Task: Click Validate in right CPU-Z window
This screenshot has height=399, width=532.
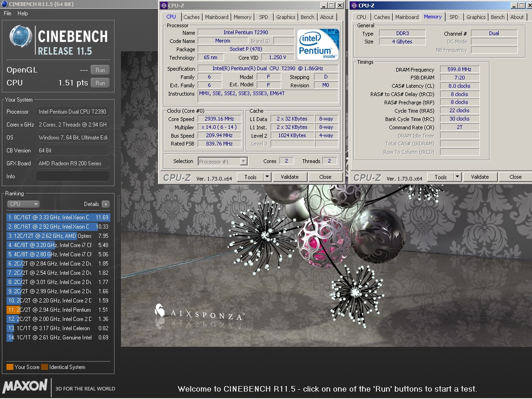Action: pos(480,177)
